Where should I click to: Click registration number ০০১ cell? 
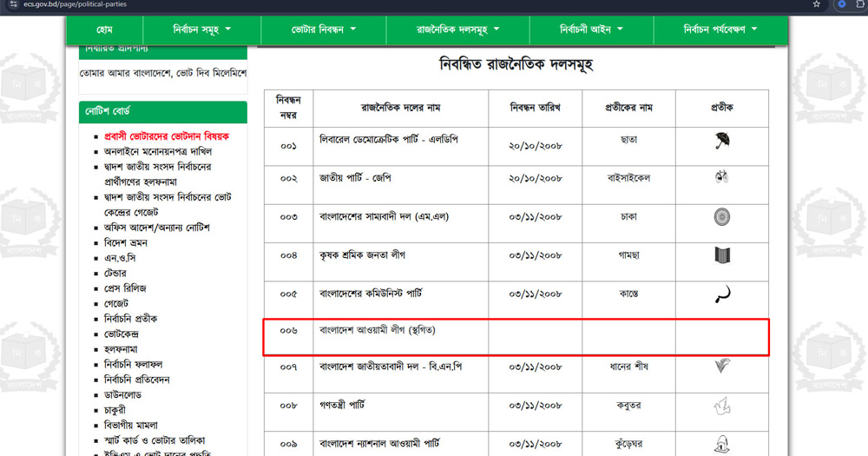tap(288, 146)
